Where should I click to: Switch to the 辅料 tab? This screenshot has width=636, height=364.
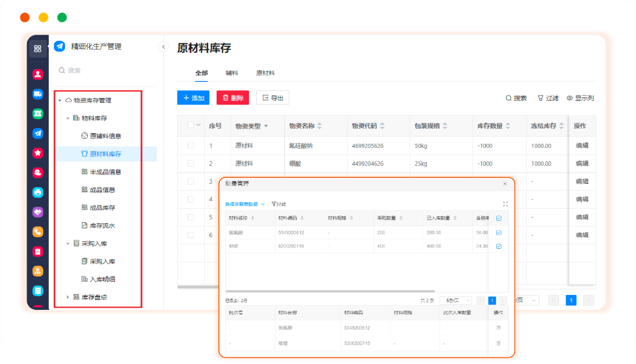tap(232, 73)
